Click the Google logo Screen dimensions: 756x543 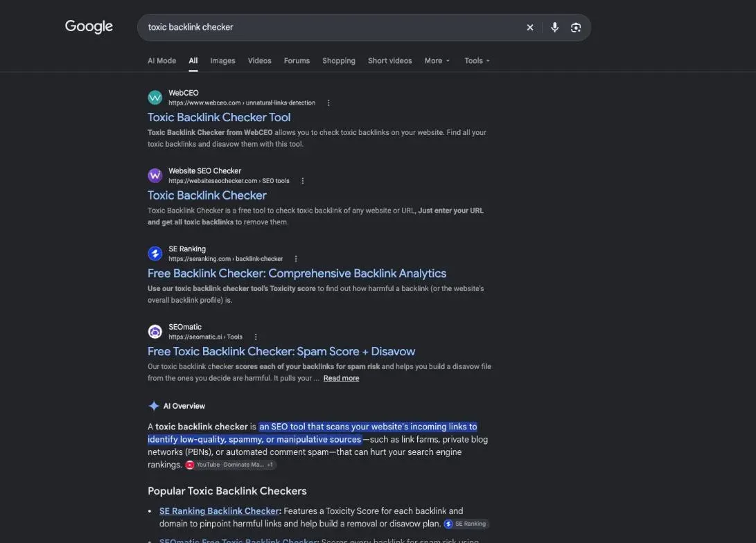pyautogui.click(x=89, y=26)
